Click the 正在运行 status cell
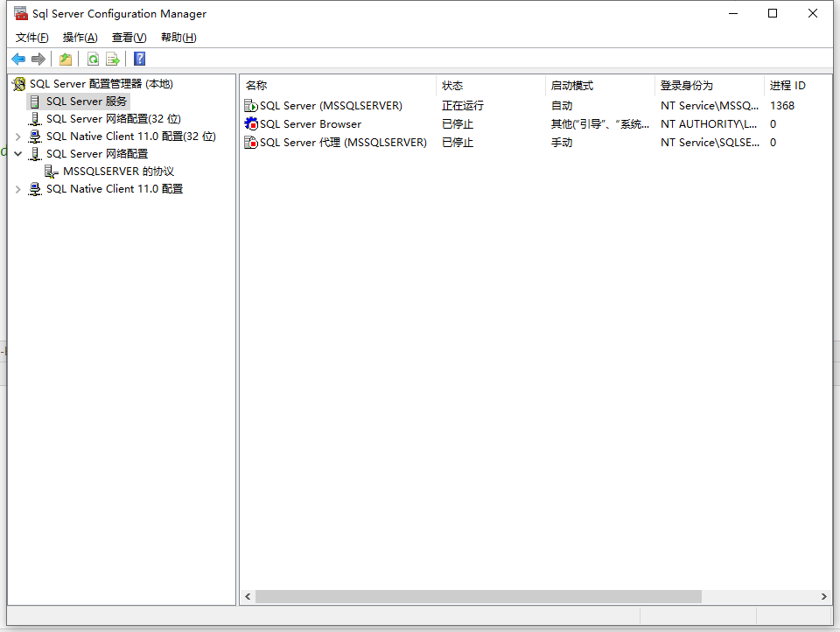The image size is (840, 632). (x=462, y=106)
